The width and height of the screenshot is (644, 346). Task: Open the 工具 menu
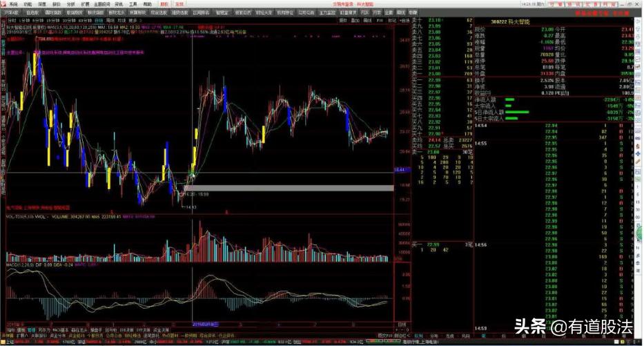click(133, 4)
